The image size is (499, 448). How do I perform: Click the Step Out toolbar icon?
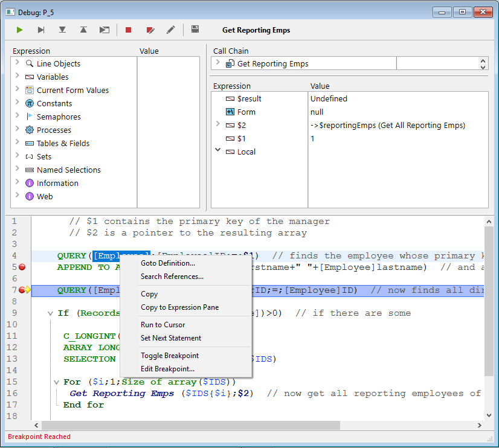83,30
